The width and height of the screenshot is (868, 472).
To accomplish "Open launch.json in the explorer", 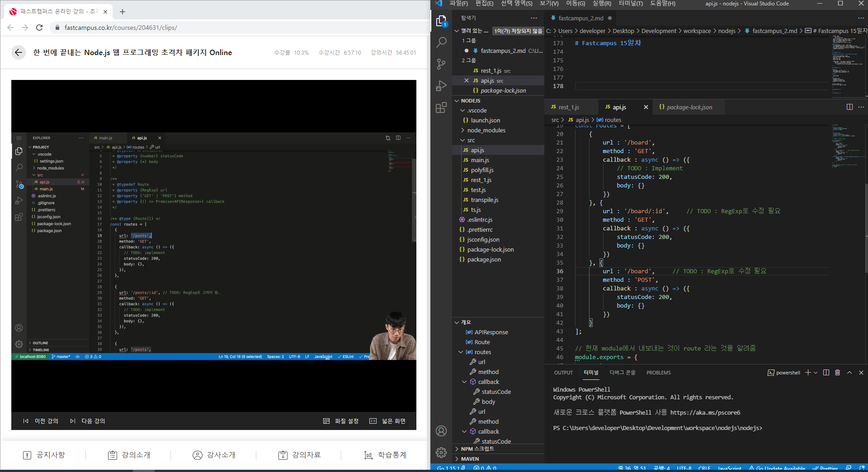I will click(x=498, y=120).
